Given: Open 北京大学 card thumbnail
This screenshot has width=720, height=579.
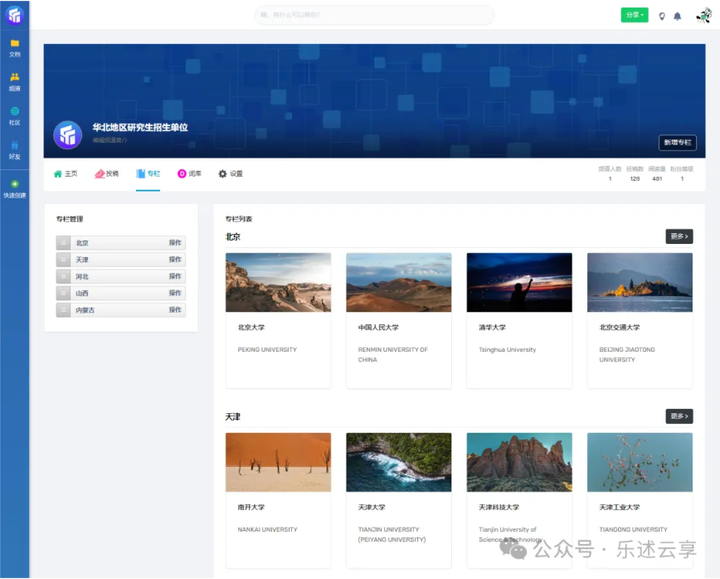Looking at the screenshot, I should click(278, 282).
